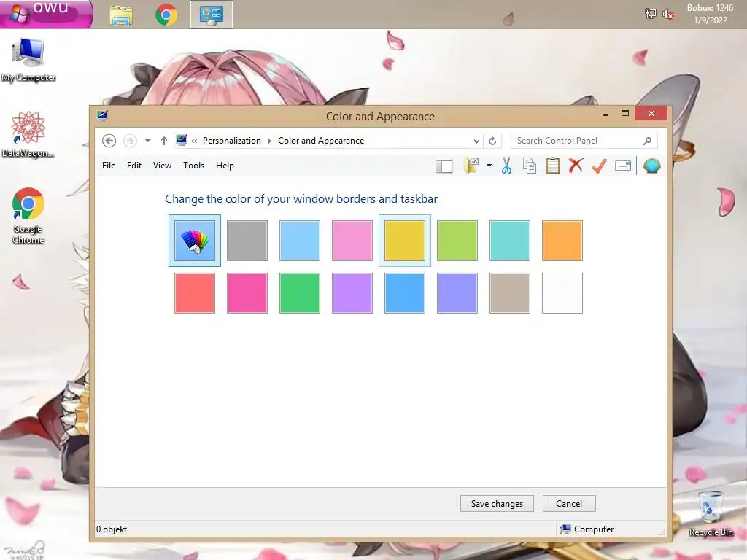Click the Search Control Panel field
The width and height of the screenshot is (747, 560).
[x=584, y=141]
